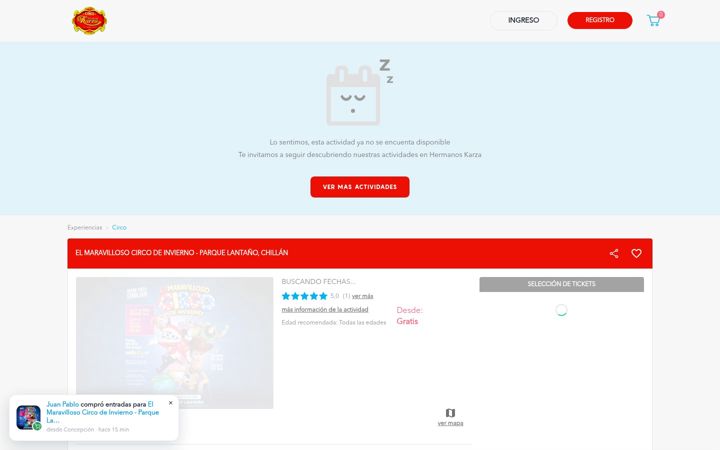Screen dimensions: 720x450
Task: Click ver más next to rating
Action: pyautogui.click(x=362, y=296)
